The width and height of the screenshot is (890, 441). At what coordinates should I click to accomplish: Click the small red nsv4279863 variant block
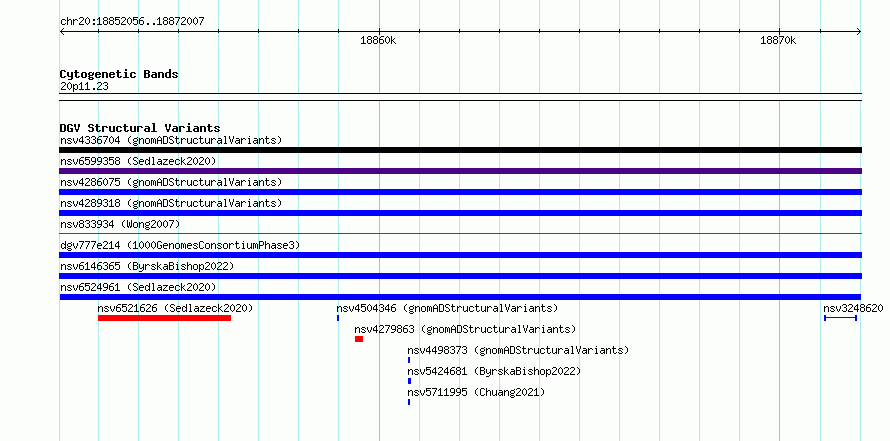click(359, 339)
